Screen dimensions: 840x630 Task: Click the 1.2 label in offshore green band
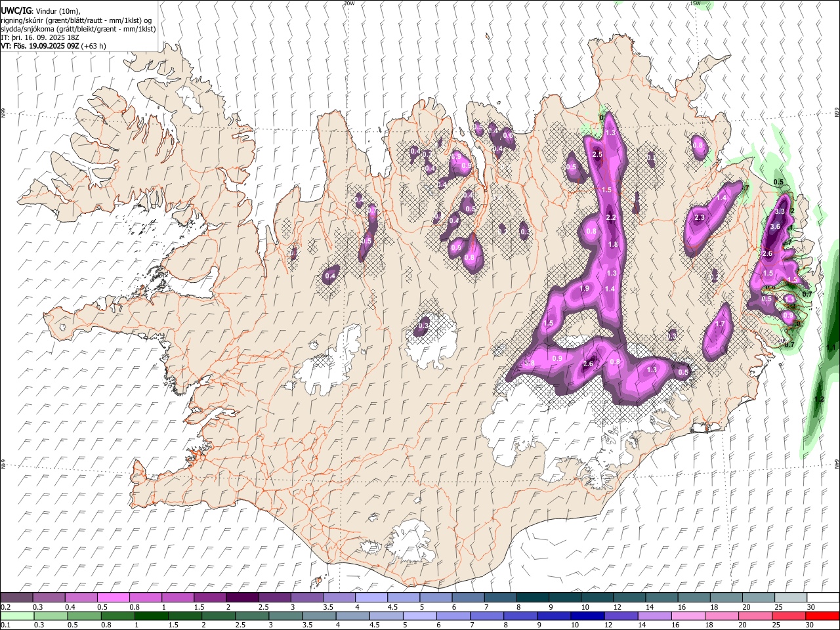tap(819, 399)
